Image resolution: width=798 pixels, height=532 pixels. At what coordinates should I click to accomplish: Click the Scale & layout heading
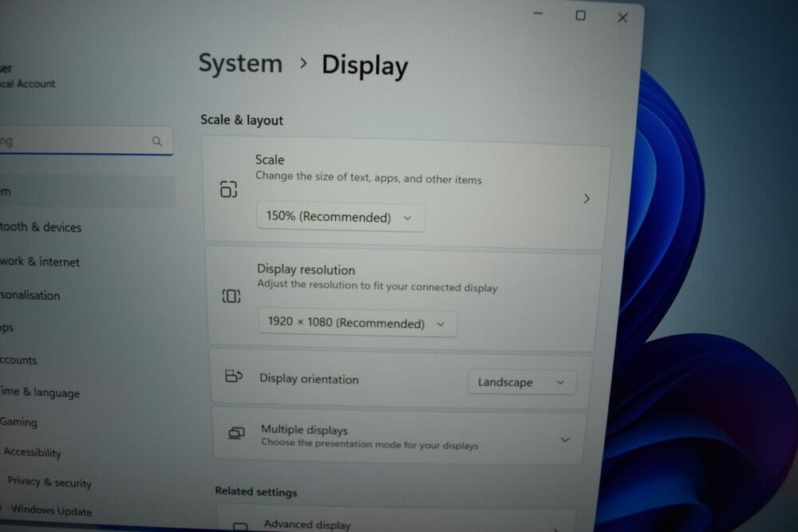242,120
